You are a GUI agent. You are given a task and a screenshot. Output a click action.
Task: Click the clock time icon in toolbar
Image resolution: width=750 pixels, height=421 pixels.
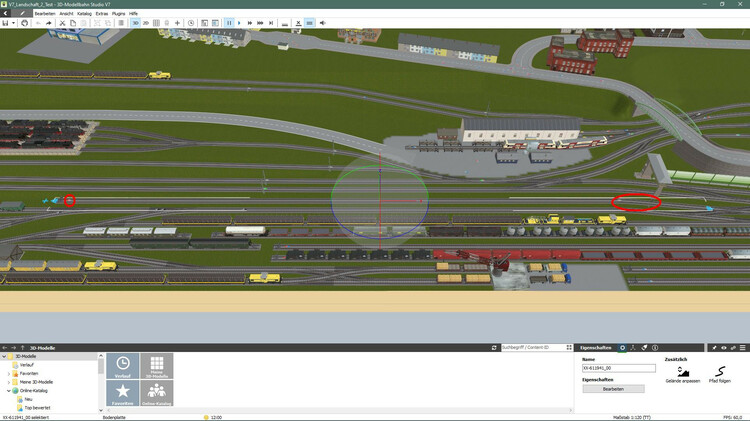coord(191,22)
